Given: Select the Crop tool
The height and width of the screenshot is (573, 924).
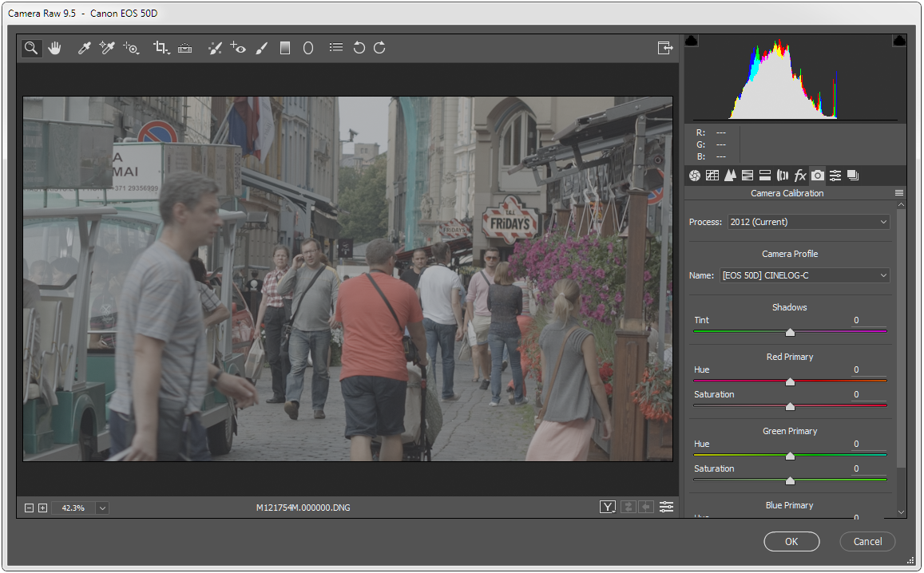Looking at the screenshot, I should 161,48.
